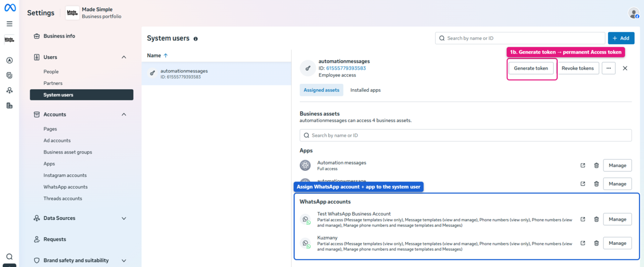Viewport: 644px width, 267px height.
Task: Click the Generate token button
Action: pos(531,68)
